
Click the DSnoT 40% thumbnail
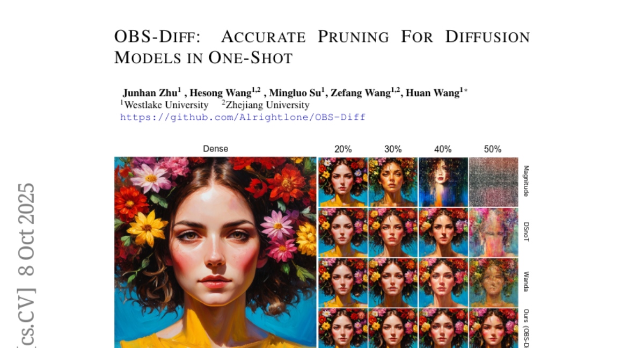pos(443,233)
